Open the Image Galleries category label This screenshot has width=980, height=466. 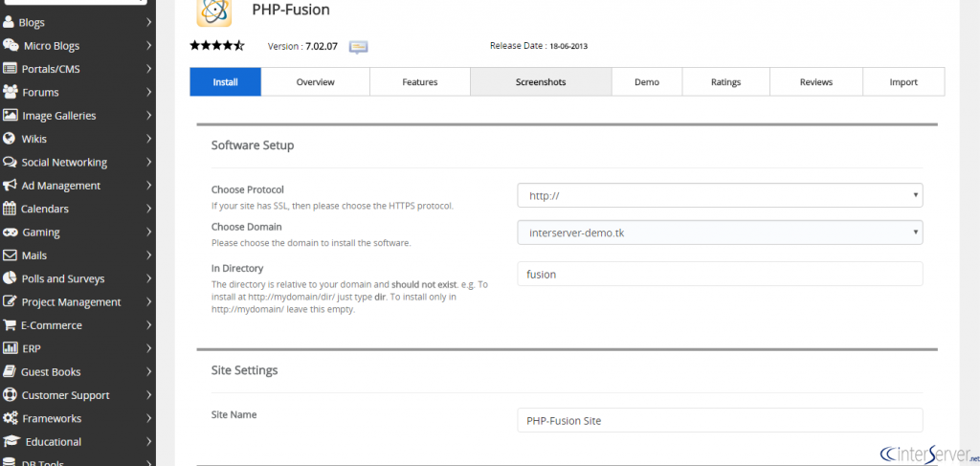coord(58,116)
